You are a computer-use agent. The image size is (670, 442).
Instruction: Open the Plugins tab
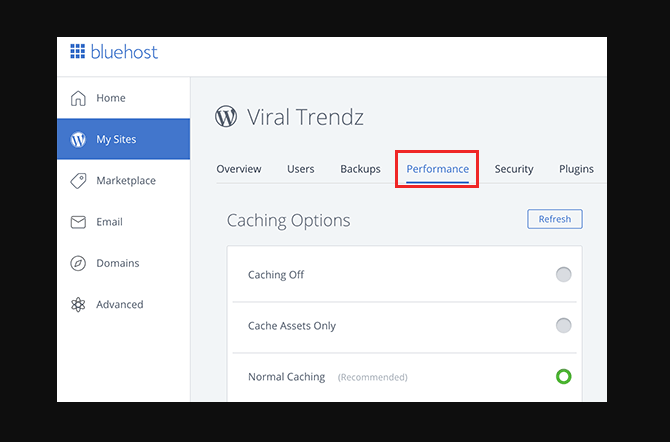(576, 169)
